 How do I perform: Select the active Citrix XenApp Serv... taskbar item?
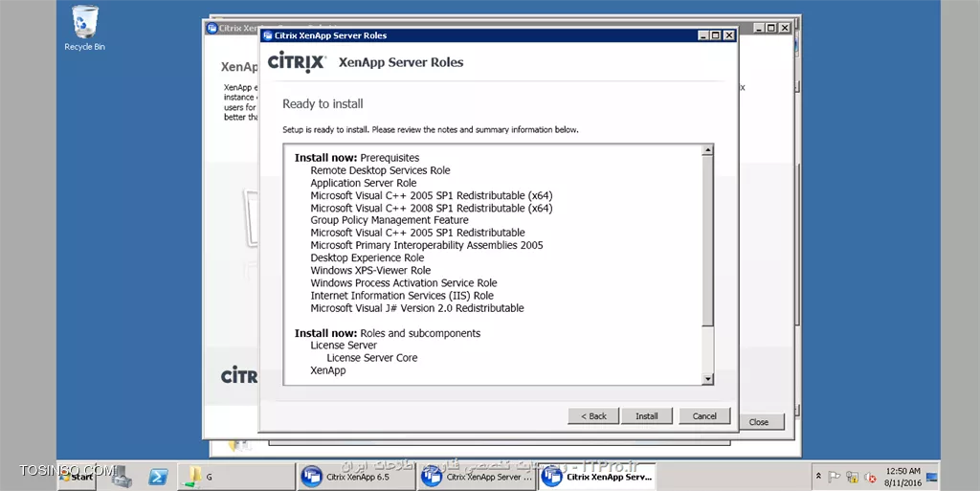(x=597, y=478)
